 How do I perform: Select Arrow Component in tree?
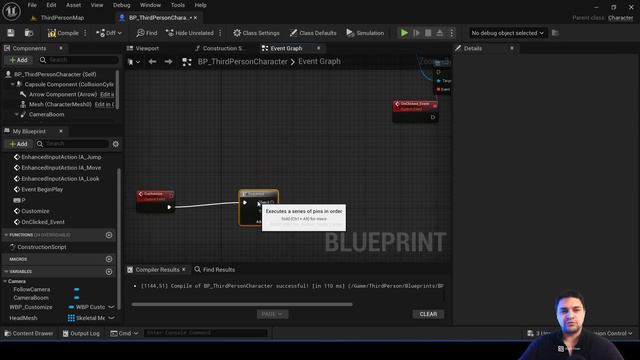pos(63,94)
